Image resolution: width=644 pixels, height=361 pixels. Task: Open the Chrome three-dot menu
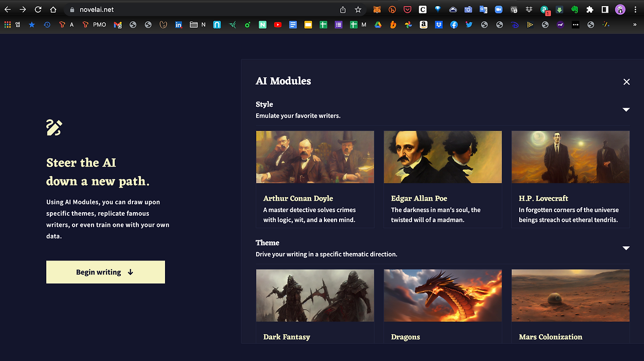pyautogui.click(x=635, y=10)
